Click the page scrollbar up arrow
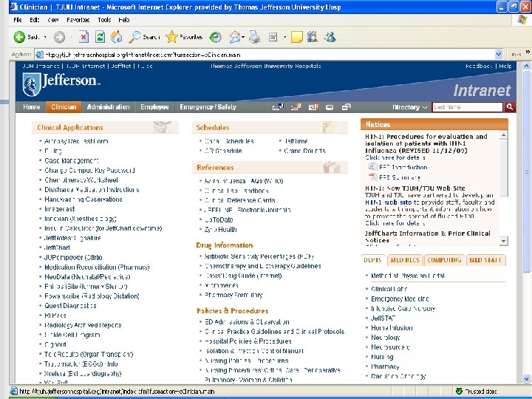 click(526, 66)
